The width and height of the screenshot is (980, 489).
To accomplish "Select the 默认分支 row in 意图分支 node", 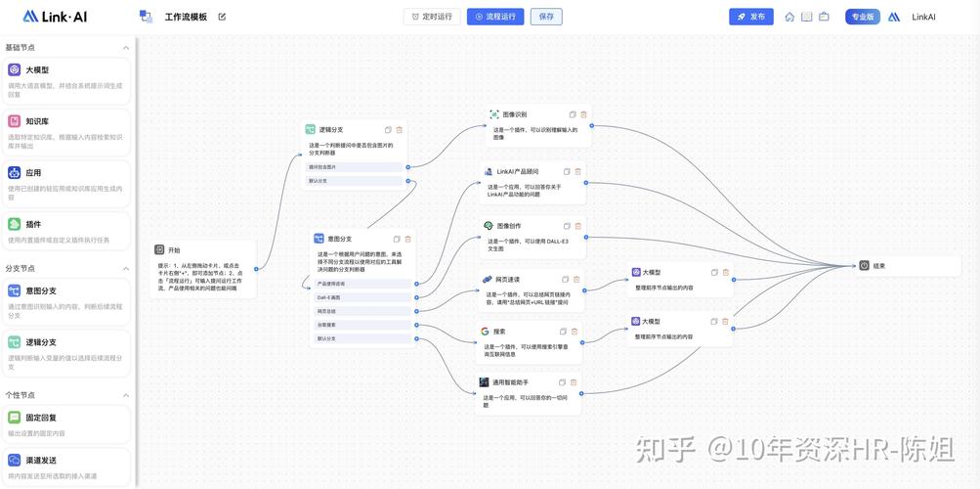I will [x=362, y=339].
